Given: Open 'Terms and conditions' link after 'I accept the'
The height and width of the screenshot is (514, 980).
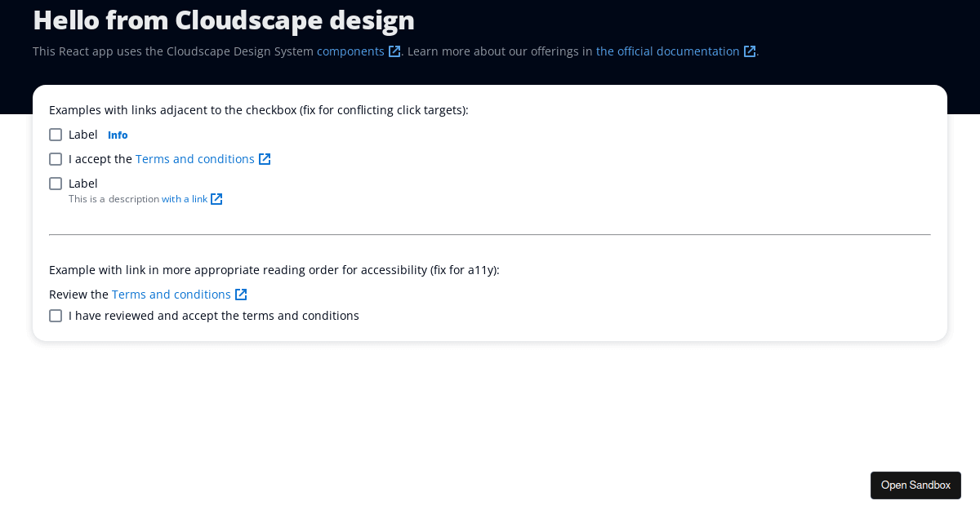Looking at the screenshot, I should [x=195, y=159].
